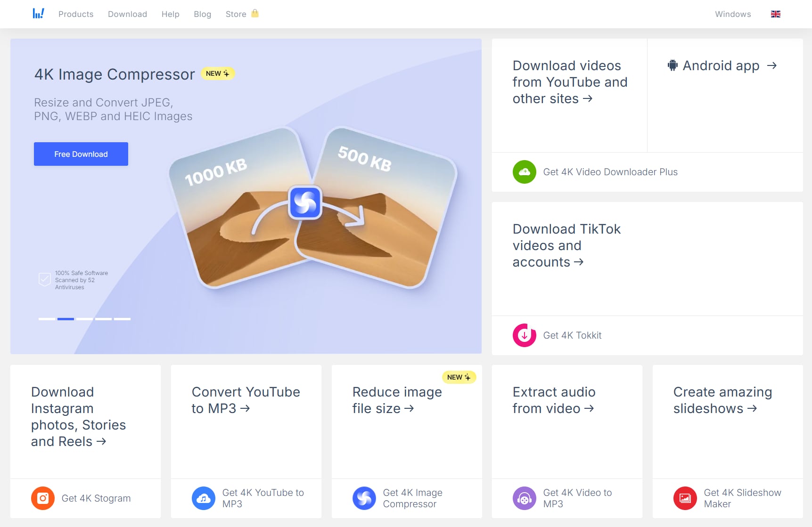The width and height of the screenshot is (812, 527).
Task: Click the NEW badge on Reduce image card
Action: coord(459,377)
